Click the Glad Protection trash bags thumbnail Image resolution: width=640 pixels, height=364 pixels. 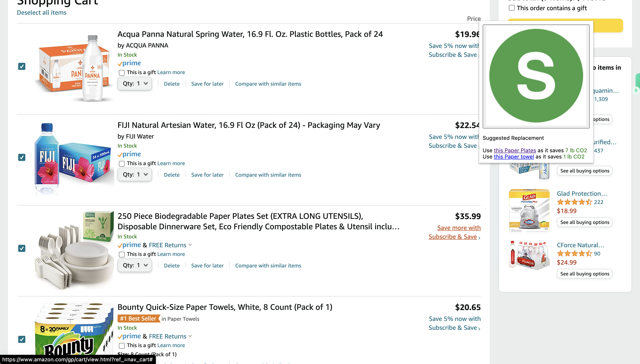coord(529,211)
